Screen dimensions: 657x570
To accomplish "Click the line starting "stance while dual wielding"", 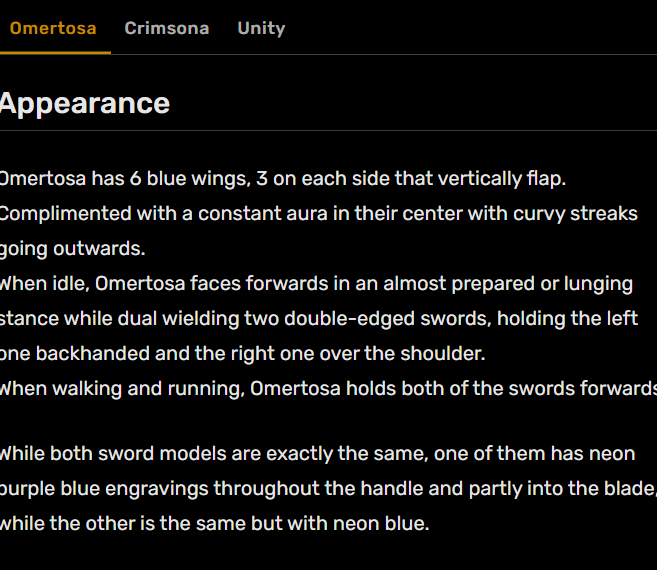I will coord(318,319).
